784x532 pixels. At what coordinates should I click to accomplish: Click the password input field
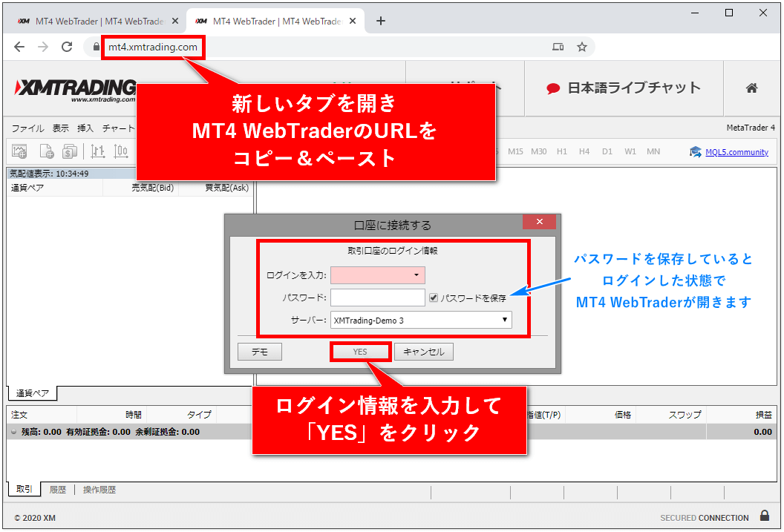[x=377, y=298]
